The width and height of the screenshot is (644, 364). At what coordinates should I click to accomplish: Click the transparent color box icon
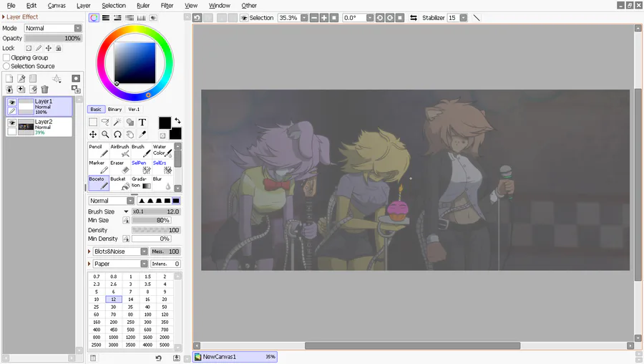tap(162, 135)
